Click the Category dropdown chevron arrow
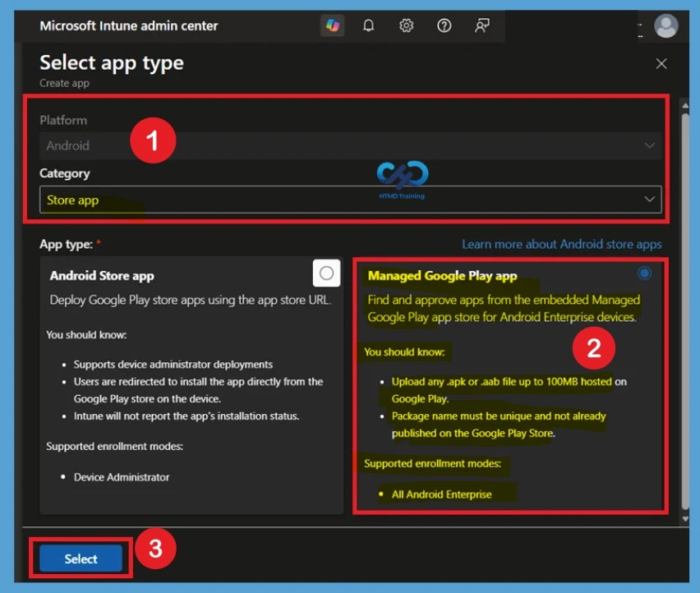 pyautogui.click(x=650, y=199)
